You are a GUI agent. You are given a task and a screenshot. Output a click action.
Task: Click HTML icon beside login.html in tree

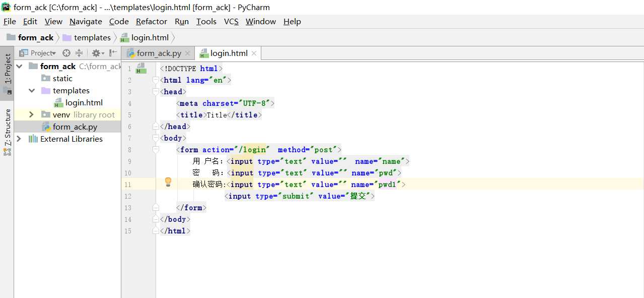pyautogui.click(x=58, y=102)
